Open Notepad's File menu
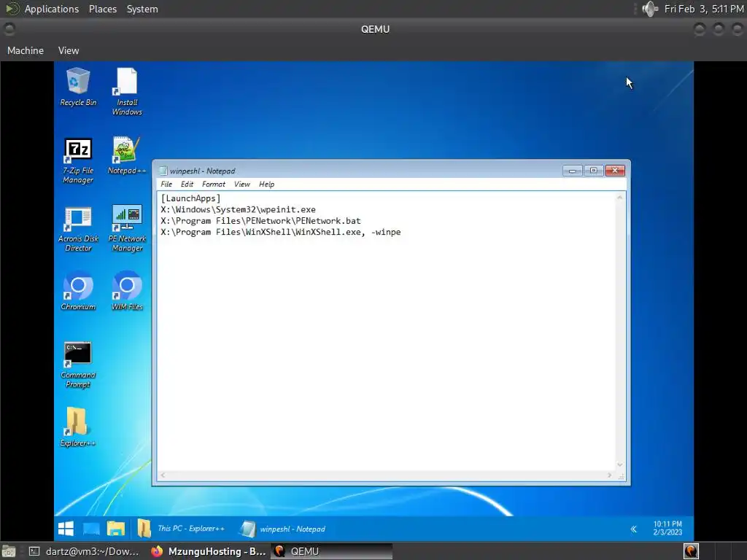The image size is (747, 560). click(166, 184)
